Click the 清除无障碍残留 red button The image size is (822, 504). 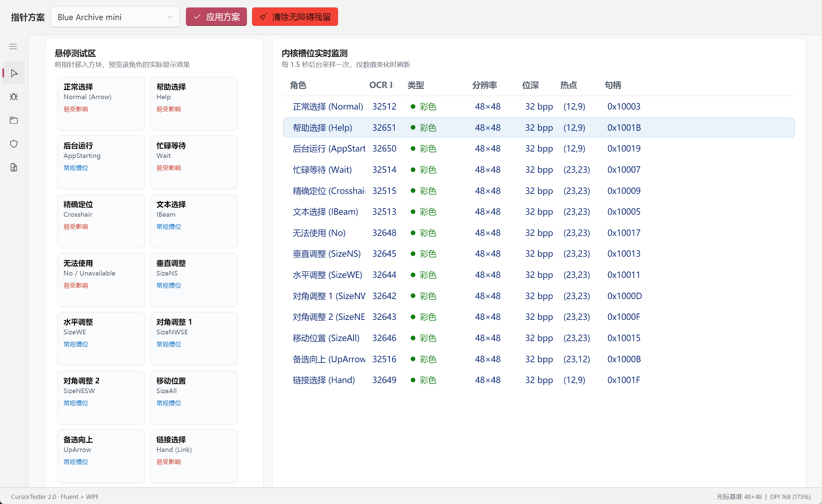295,17
